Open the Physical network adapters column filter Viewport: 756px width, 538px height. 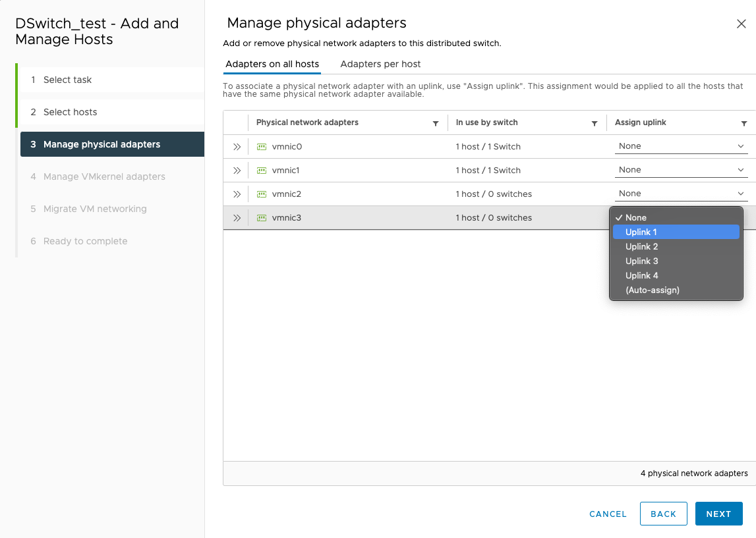tap(436, 123)
